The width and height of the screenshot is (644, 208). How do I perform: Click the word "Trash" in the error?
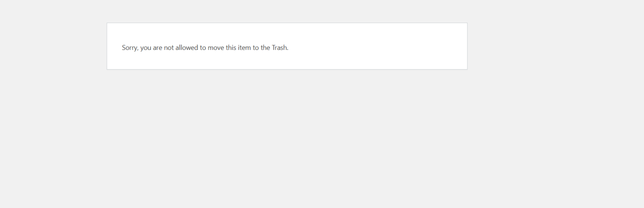[279, 47]
